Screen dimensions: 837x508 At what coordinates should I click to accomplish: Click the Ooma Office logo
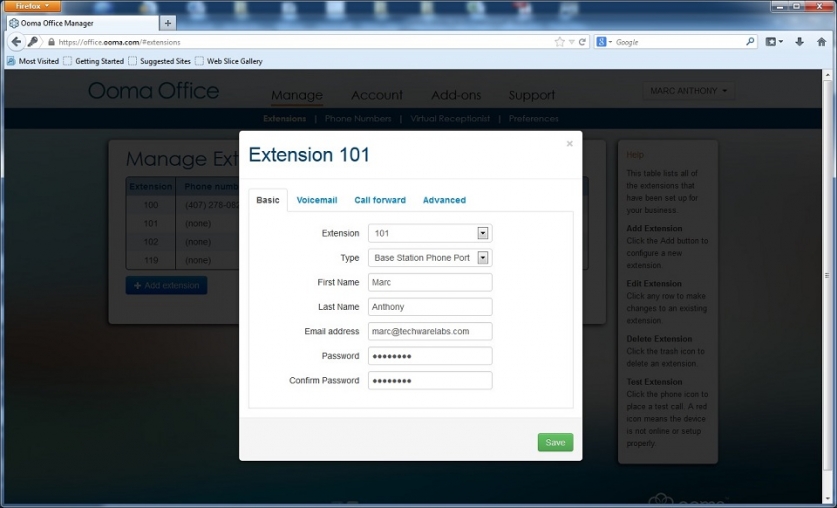tap(153, 91)
